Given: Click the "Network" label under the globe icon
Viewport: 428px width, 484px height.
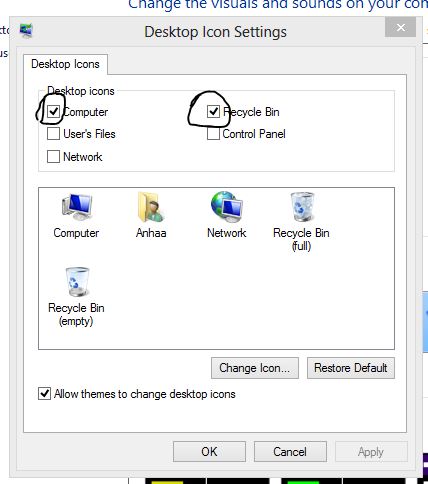Looking at the screenshot, I should tap(227, 233).
